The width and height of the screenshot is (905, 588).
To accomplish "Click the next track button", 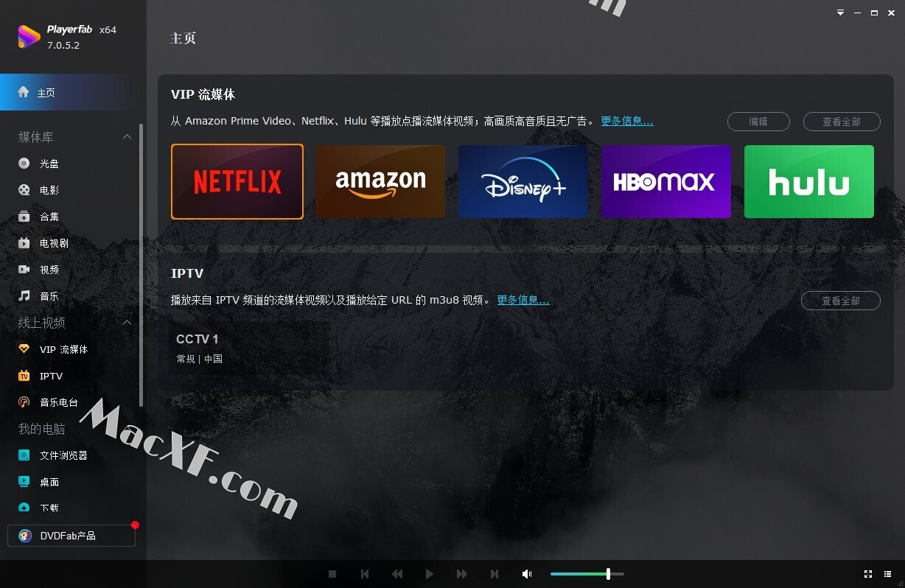I will (x=495, y=574).
